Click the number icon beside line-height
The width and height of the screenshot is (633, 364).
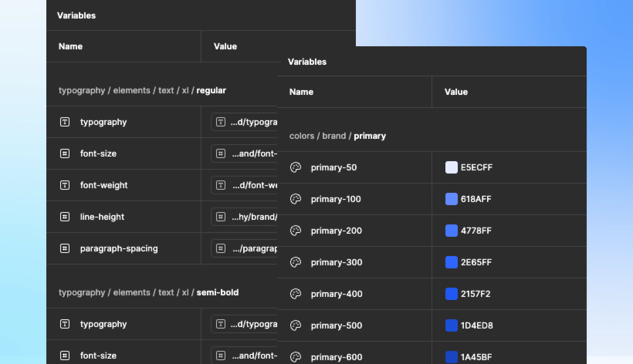pyautogui.click(x=65, y=217)
